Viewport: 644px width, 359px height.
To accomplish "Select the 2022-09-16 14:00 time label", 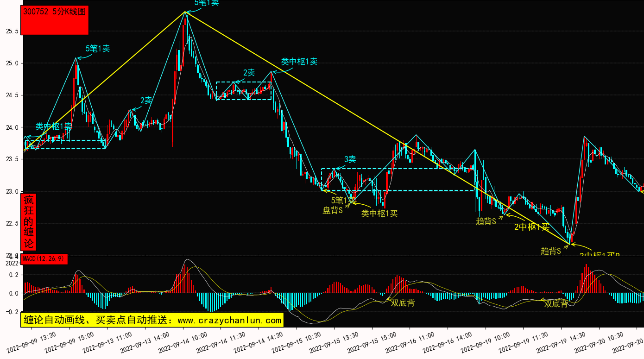I will click(448, 341).
